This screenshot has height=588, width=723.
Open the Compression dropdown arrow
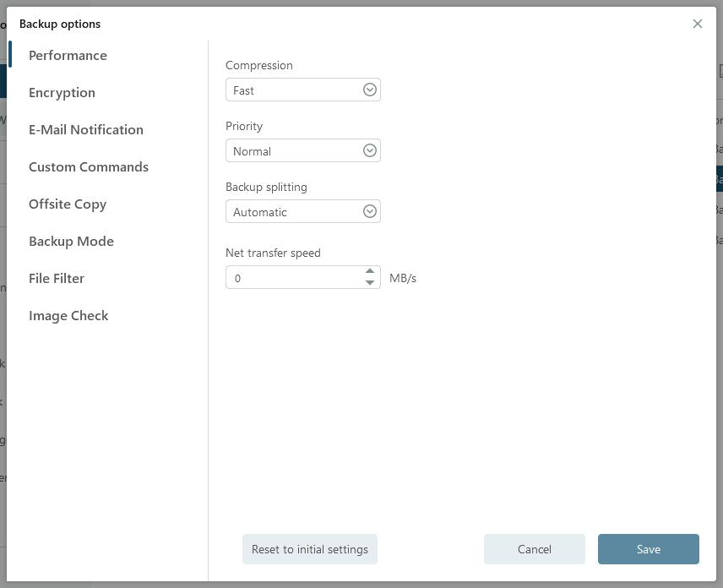pos(369,90)
